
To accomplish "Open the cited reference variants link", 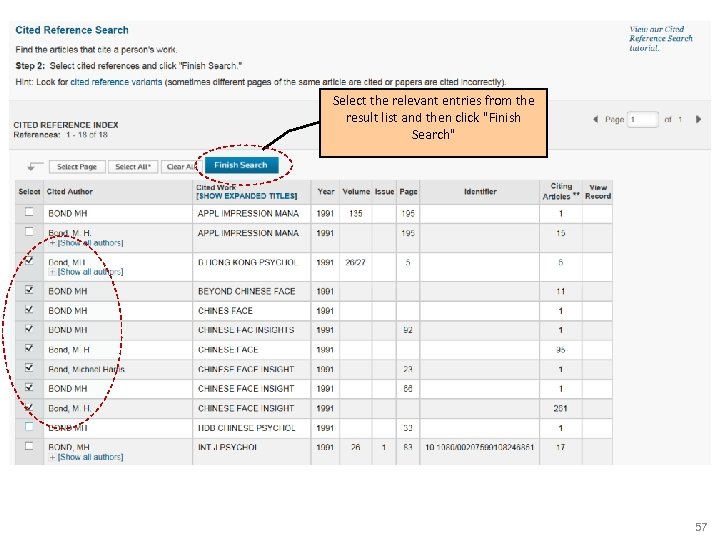I will coord(116,82).
